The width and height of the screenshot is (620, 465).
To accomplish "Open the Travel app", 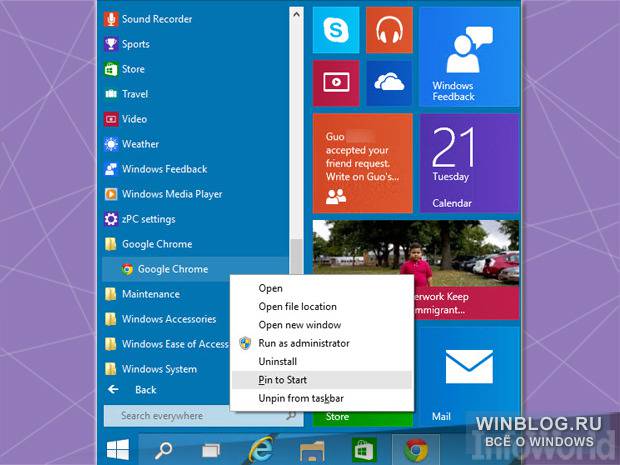I will (127, 94).
